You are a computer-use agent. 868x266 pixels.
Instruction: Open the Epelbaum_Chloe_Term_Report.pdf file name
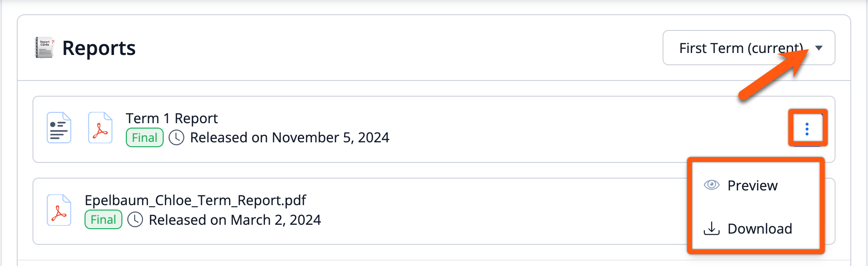point(195,200)
